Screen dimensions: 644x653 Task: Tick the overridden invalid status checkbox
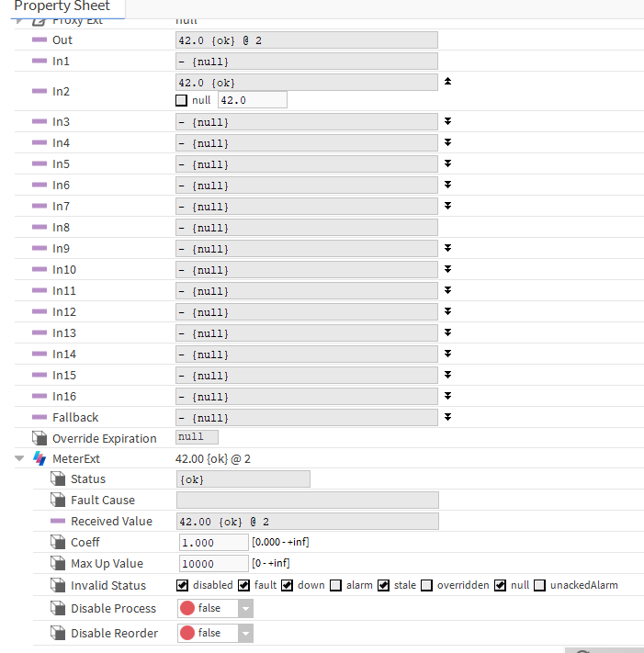426,585
